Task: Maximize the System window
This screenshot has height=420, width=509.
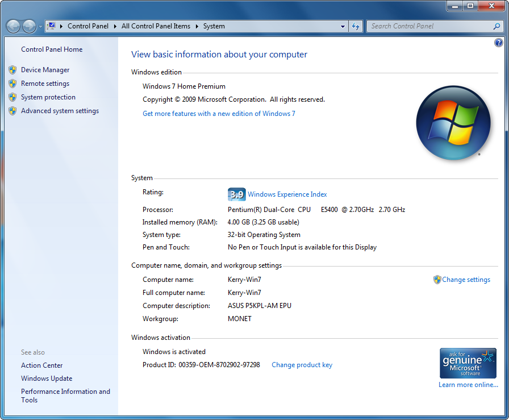Action: click(x=470, y=6)
